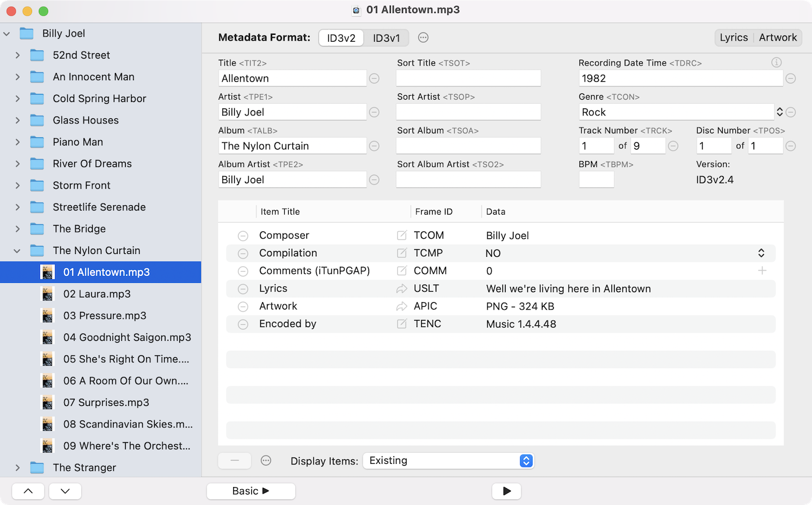Expand the An Innocent Man folder
The image size is (812, 505).
pos(17,77)
